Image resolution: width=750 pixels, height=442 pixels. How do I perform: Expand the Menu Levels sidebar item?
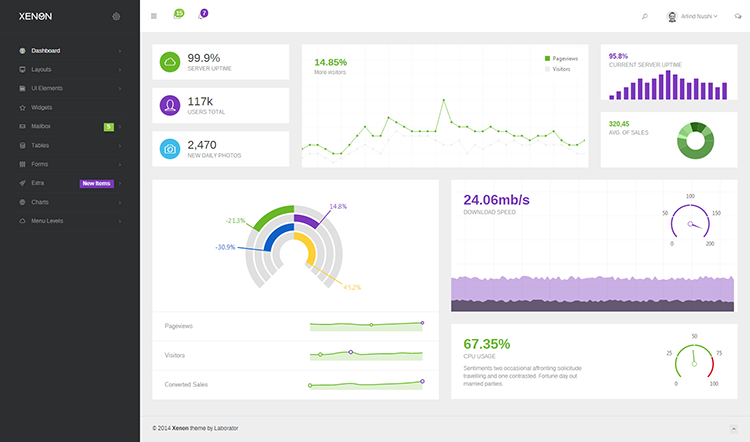pos(70,221)
